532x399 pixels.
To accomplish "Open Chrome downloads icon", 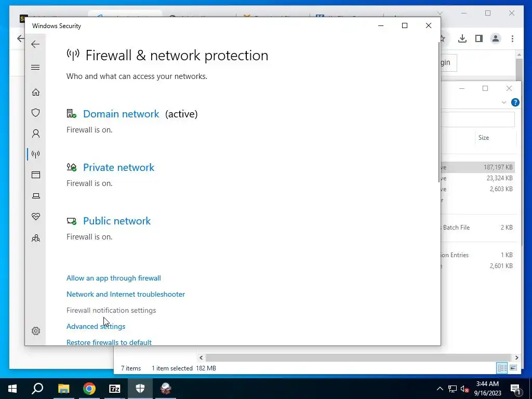I will pos(462,38).
